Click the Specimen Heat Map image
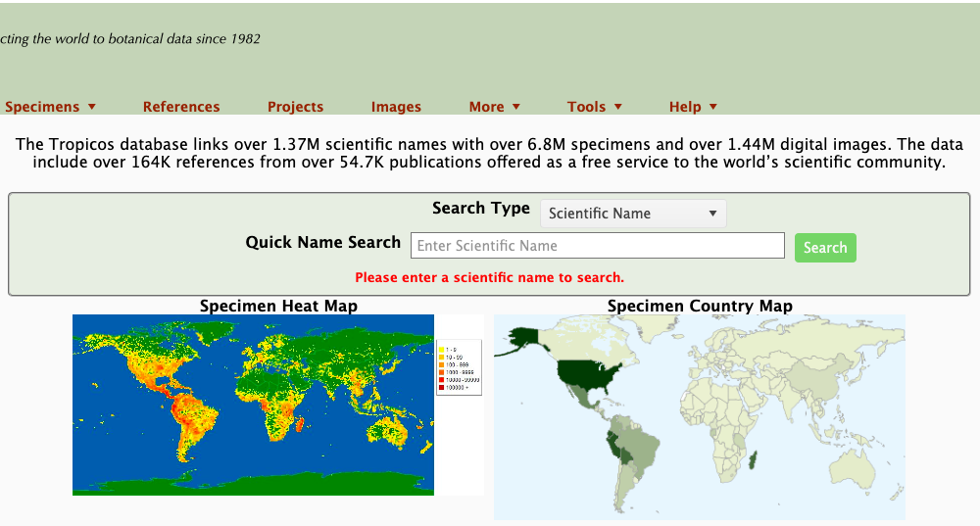980x526 pixels. click(253, 405)
